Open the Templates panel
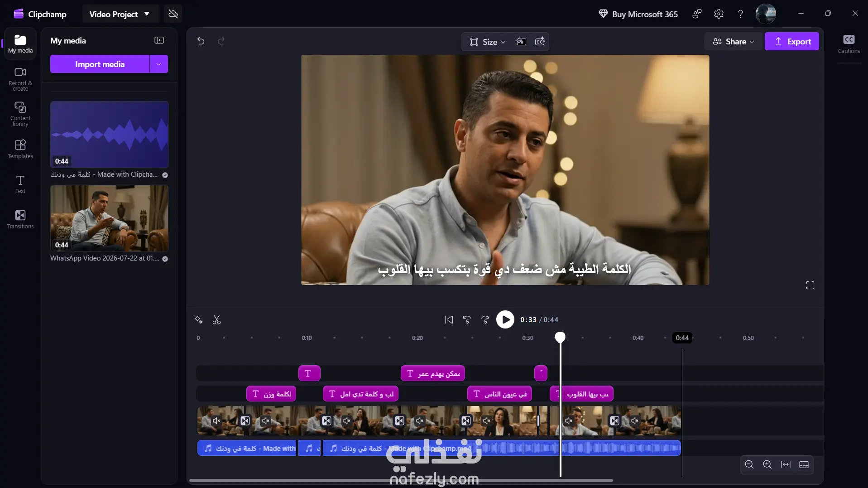Screen dimensions: 868x488 [x=20, y=149]
